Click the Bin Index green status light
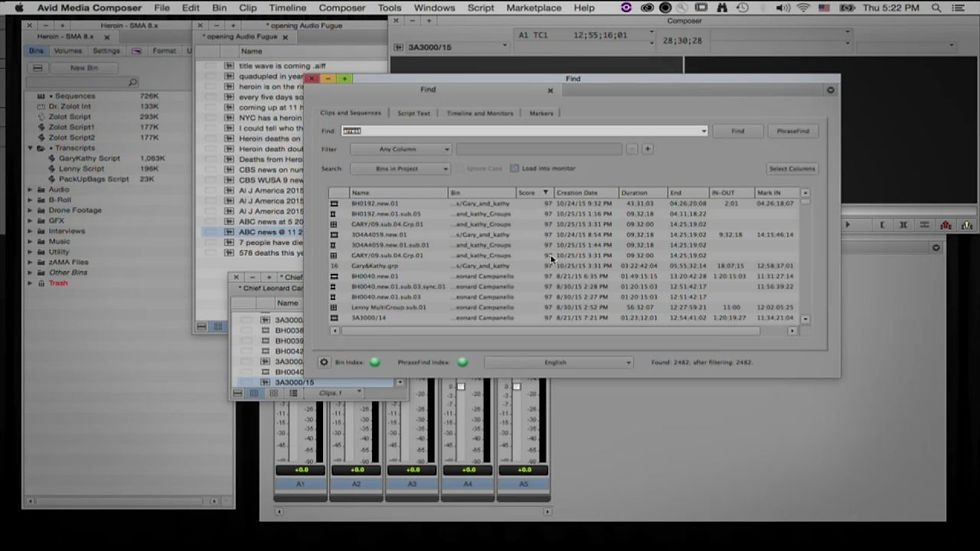The height and width of the screenshot is (551, 980). coord(375,362)
